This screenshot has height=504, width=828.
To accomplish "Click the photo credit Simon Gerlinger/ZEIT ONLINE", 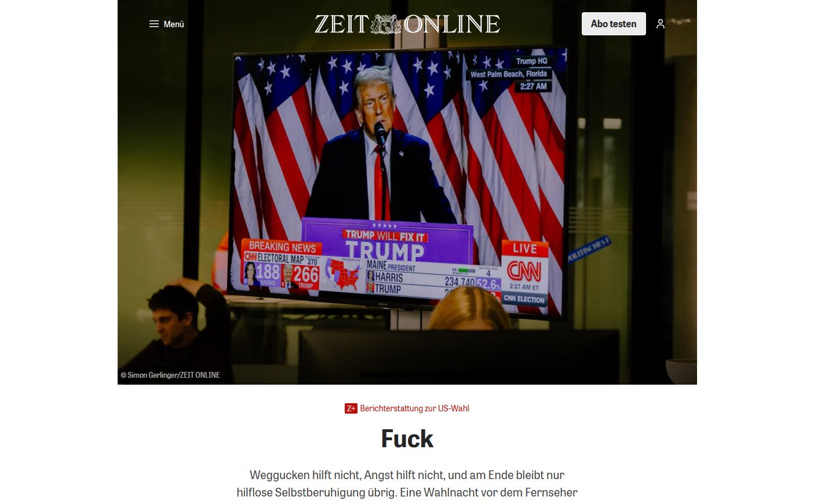I will coord(170,375).
